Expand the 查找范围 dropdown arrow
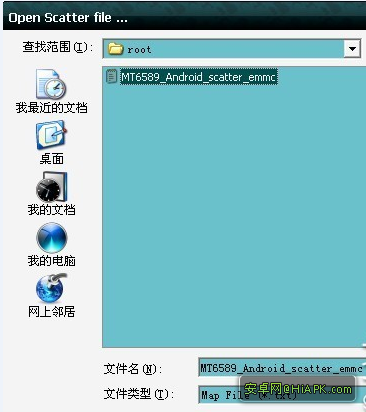Screen dimensions: 366x412 pos(352,49)
